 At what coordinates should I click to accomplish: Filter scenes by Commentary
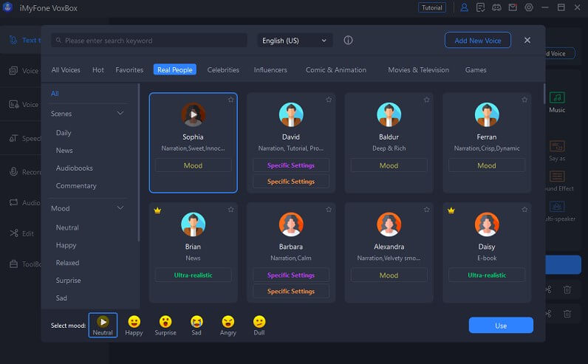(76, 185)
